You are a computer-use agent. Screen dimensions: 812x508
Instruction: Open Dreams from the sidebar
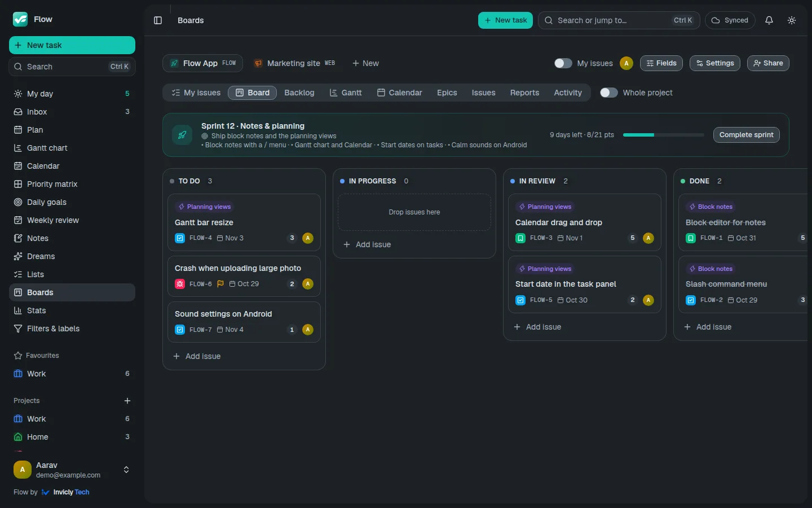click(x=72, y=256)
